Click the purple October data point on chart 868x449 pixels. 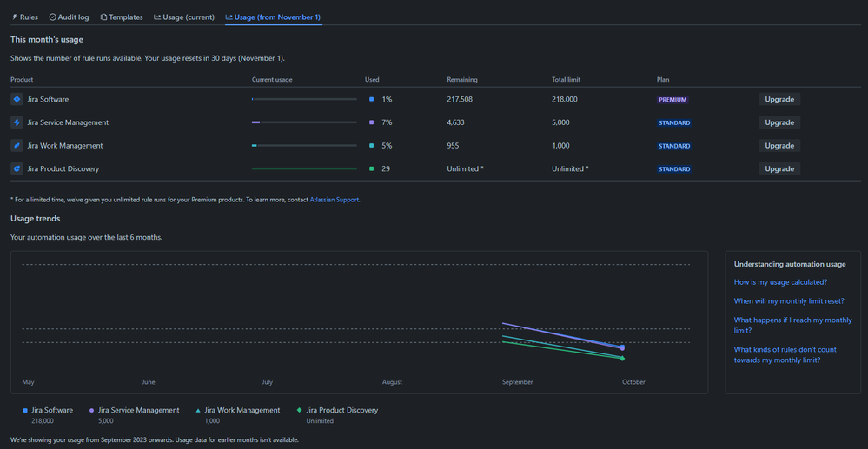tap(622, 348)
